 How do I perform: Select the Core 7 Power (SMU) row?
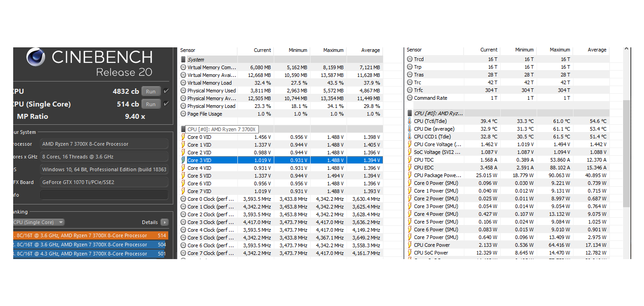[507, 237]
